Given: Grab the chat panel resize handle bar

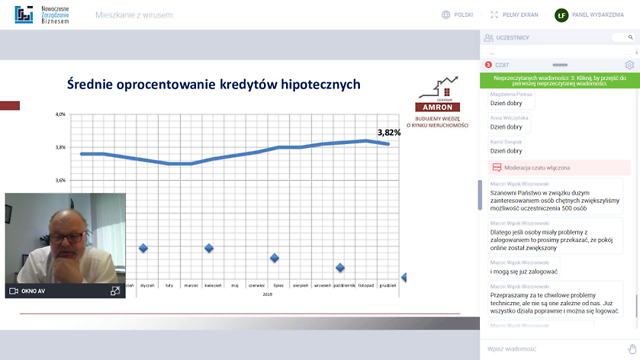Looking at the screenshot, I should pyautogui.click(x=560, y=65).
